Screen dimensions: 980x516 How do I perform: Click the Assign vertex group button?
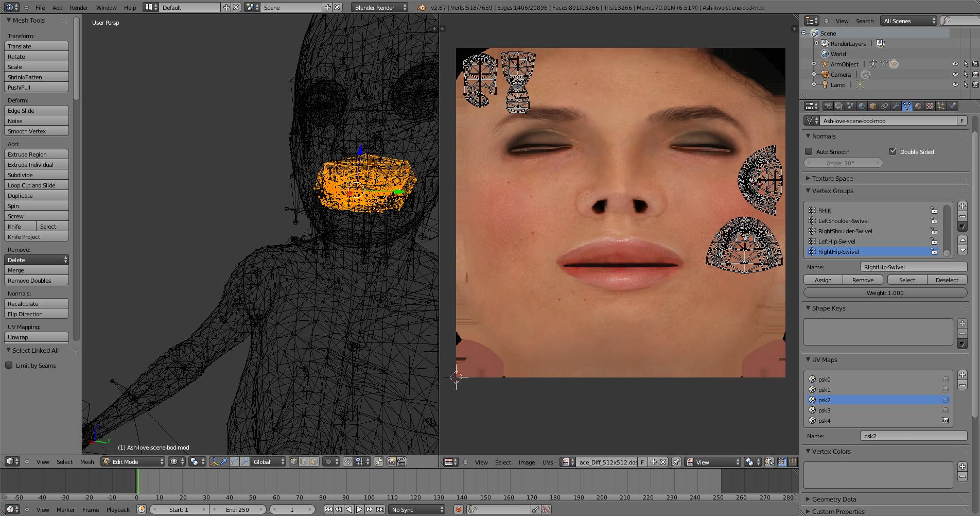[x=823, y=280]
